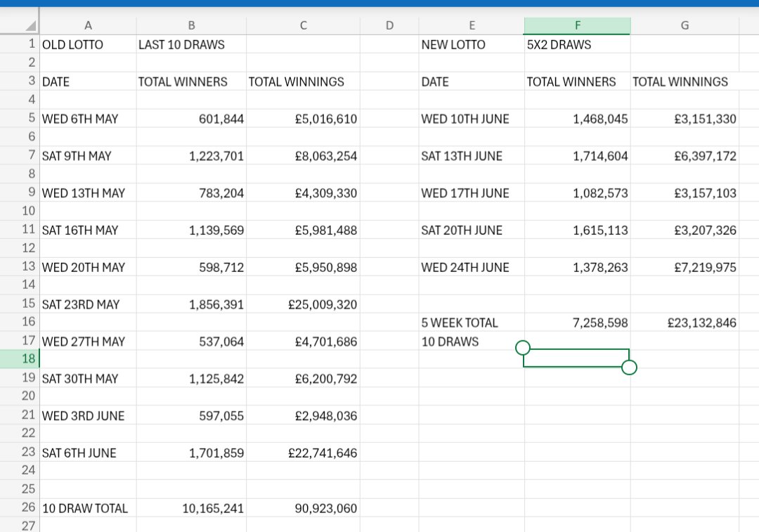Image resolution: width=759 pixels, height=532 pixels.
Task: Select cell with value 601,844
Action: point(192,119)
